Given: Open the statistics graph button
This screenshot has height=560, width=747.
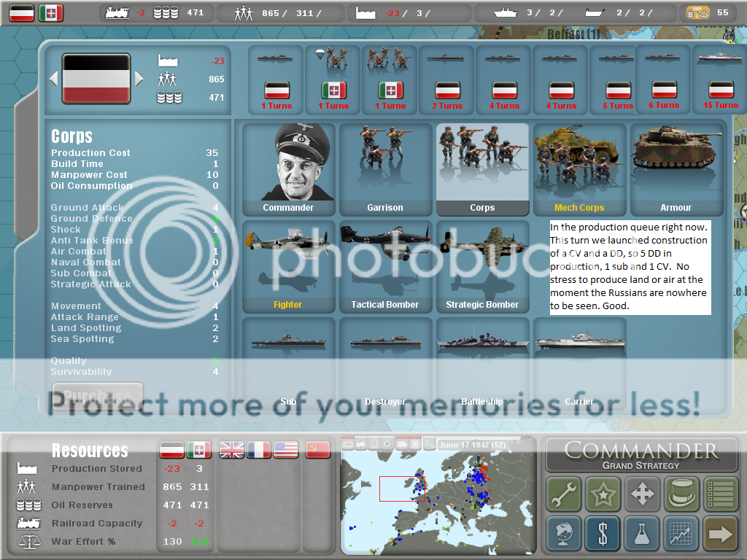Looking at the screenshot, I should point(681,534).
